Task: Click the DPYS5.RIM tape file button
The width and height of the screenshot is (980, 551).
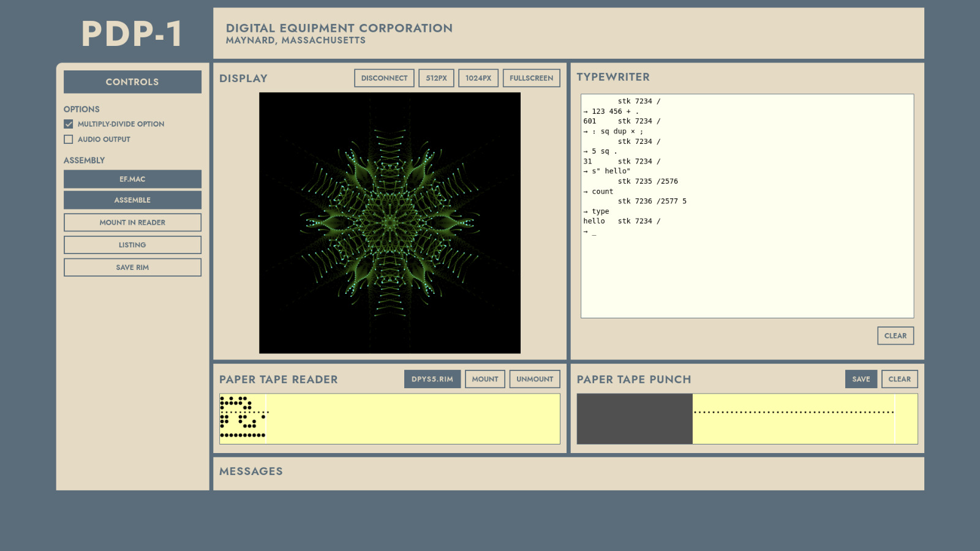Action: [x=432, y=380]
